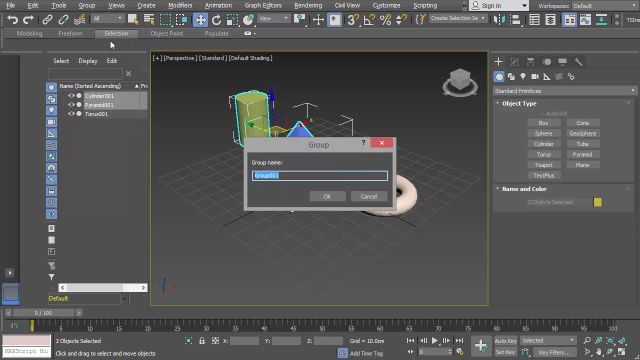The height and width of the screenshot is (360, 640).
Task: Click the Undo arrow icon
Action: coord(13,20)
